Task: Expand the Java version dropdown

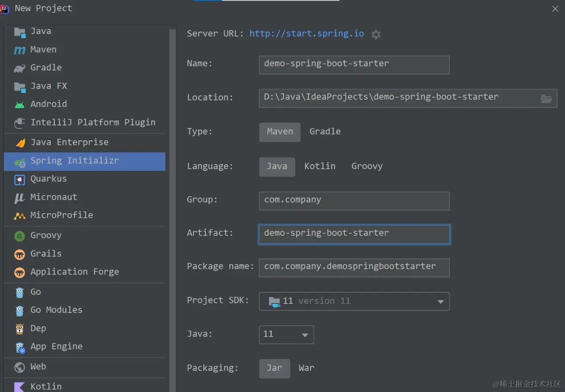Action: point(286,335)
